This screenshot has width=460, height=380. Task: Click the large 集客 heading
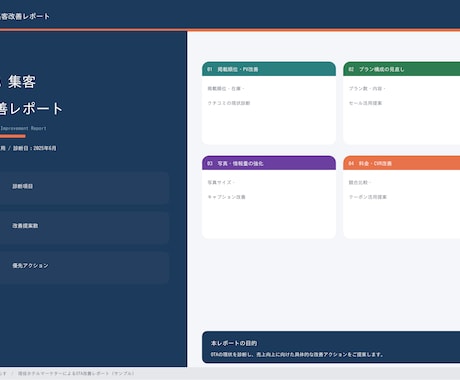point(22,82)
